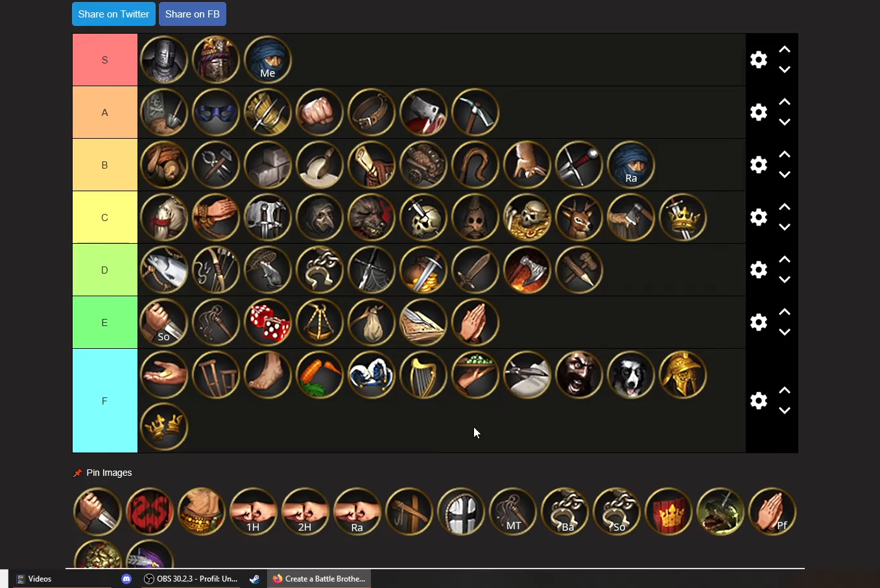The width and height of the screenshot is (880, 588).
Task: Open settings gear for F tier row
Action: coord(759,401)
